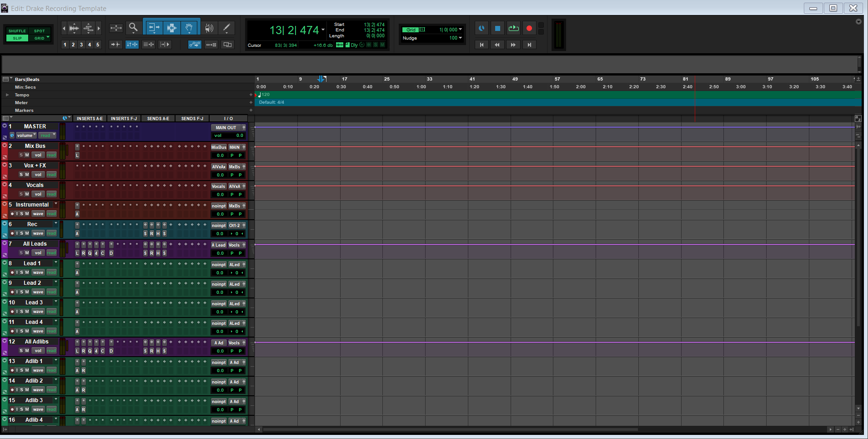This screenshot has width=868, height=439.
Task: Click the INSERTS A-E column header
Action: [90, 118]
